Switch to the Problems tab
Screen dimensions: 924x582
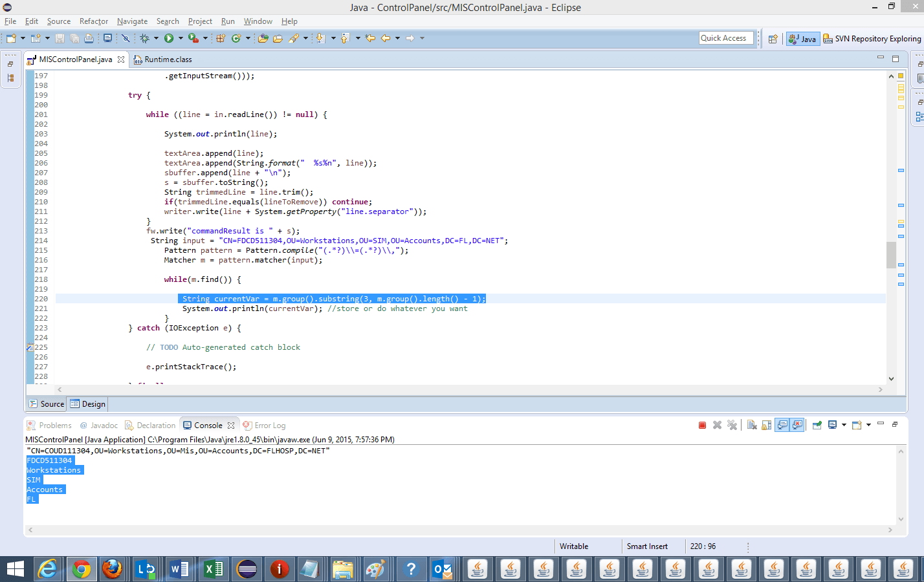(49, 426)
